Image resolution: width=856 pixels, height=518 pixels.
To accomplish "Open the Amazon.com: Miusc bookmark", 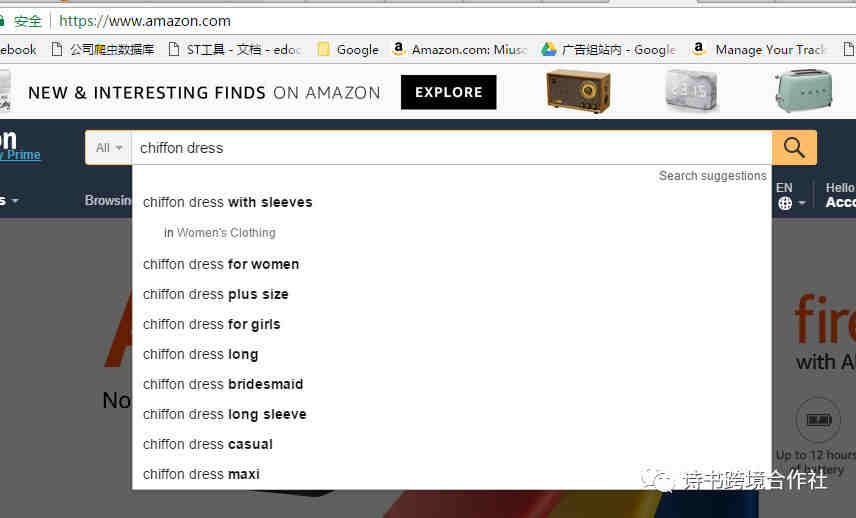I will click(x=460, y=50).
